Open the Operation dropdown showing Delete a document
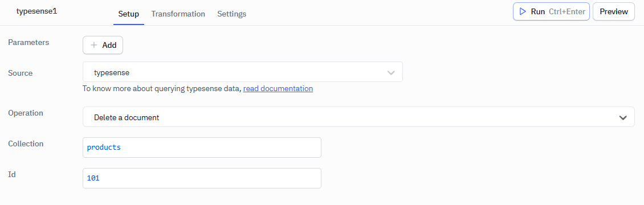This screenshot has width=644, height=205. coord(358,117)
